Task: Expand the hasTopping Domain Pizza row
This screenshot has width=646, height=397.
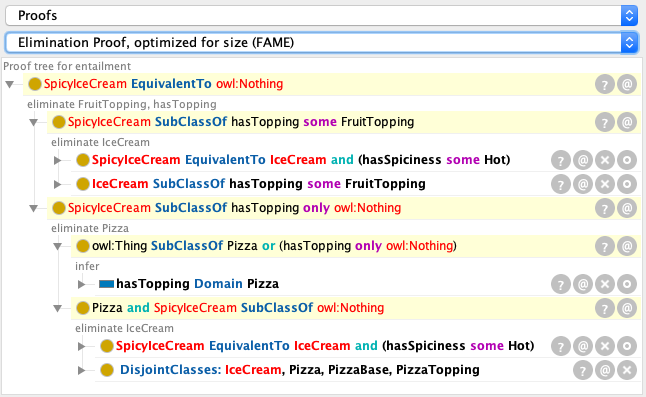Action: pos(81,284)
